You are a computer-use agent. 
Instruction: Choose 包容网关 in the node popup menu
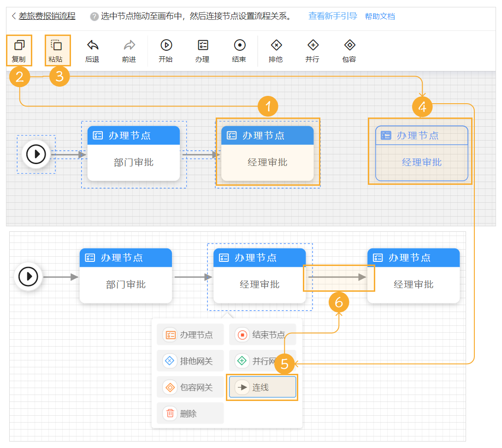coord(190,388)
